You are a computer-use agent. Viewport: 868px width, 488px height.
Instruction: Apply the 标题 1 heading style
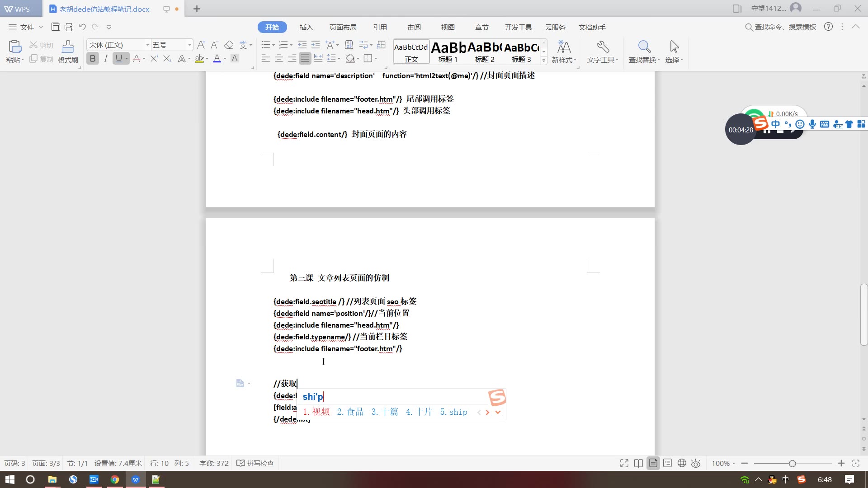pos(448,52)
